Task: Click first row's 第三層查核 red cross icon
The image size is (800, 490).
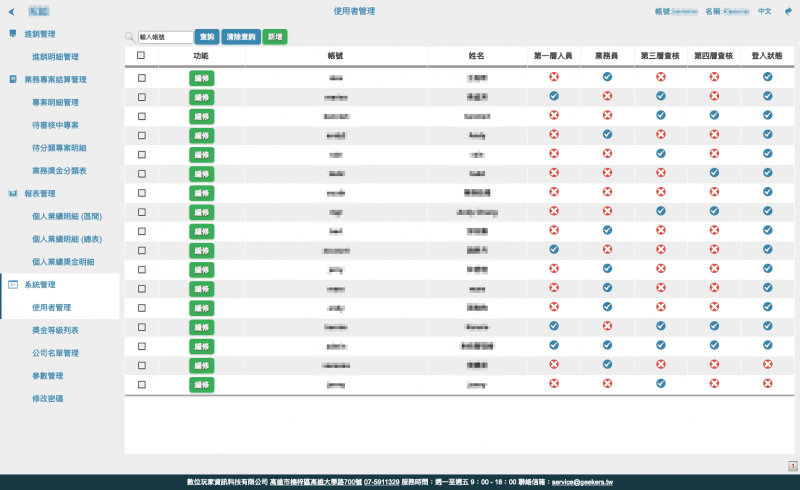Action: 661,77
